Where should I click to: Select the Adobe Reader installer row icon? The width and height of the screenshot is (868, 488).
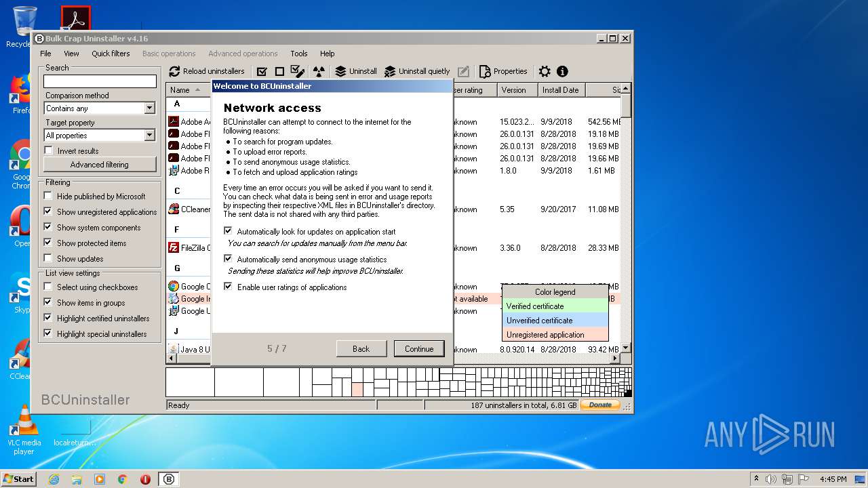tap(174, 171)
